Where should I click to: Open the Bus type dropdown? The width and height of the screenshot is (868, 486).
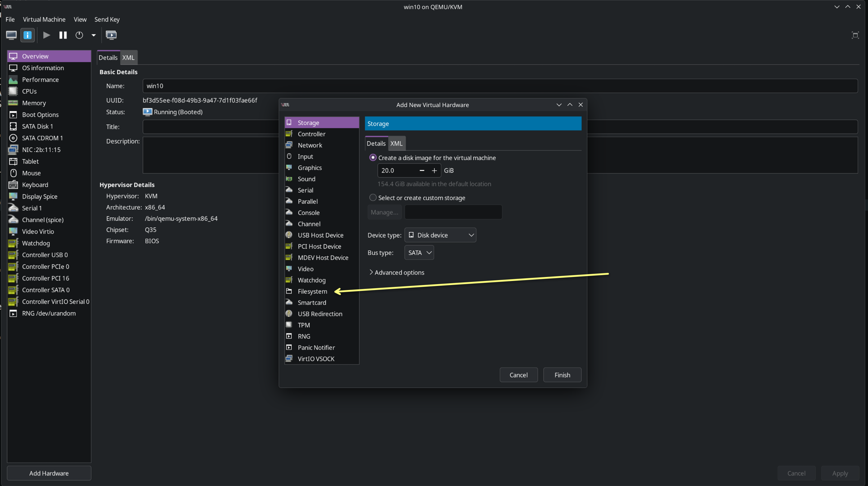click(419, 252)
